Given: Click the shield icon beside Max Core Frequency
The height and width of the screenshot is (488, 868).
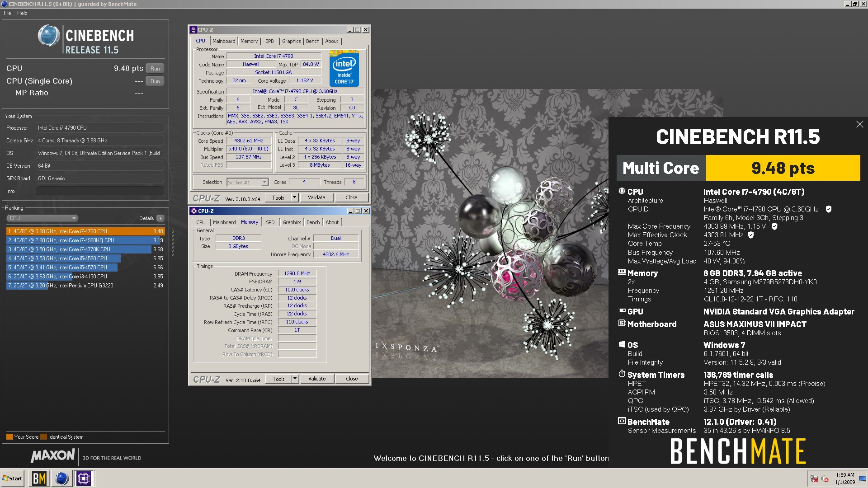Looking at the screenshot, I should (x=774, y=226).
